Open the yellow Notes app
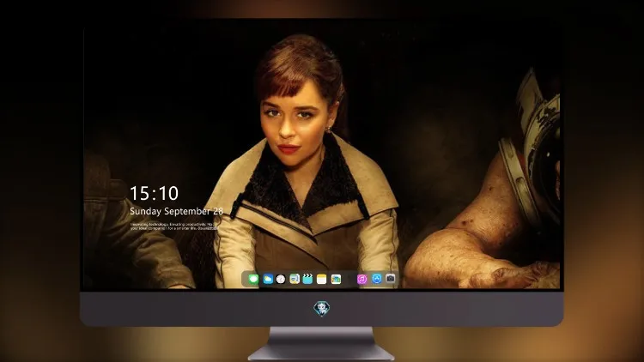 322,279
